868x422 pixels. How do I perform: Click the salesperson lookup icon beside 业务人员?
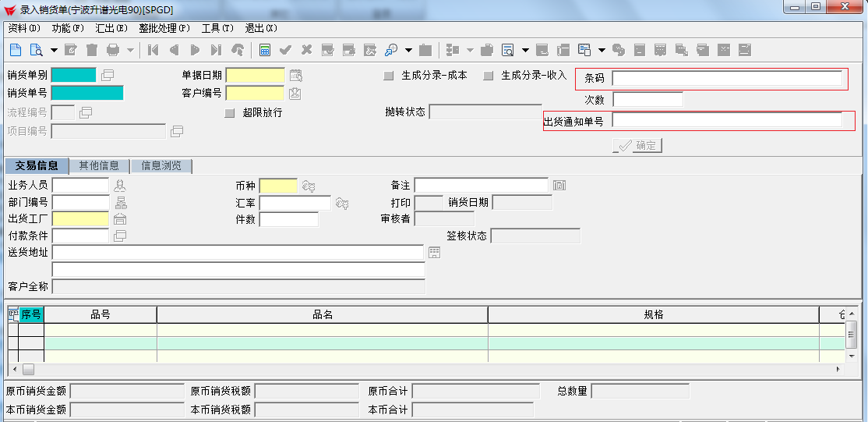point(120,186)
